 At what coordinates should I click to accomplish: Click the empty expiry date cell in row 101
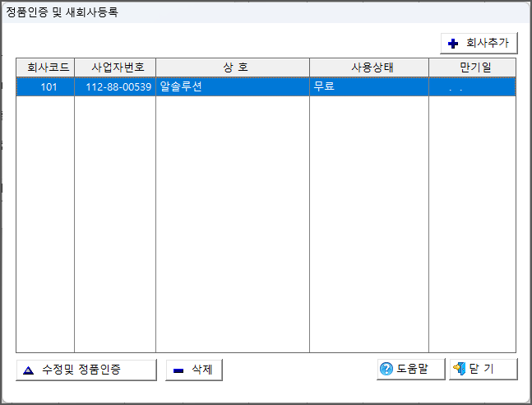(x=472, y=87)
